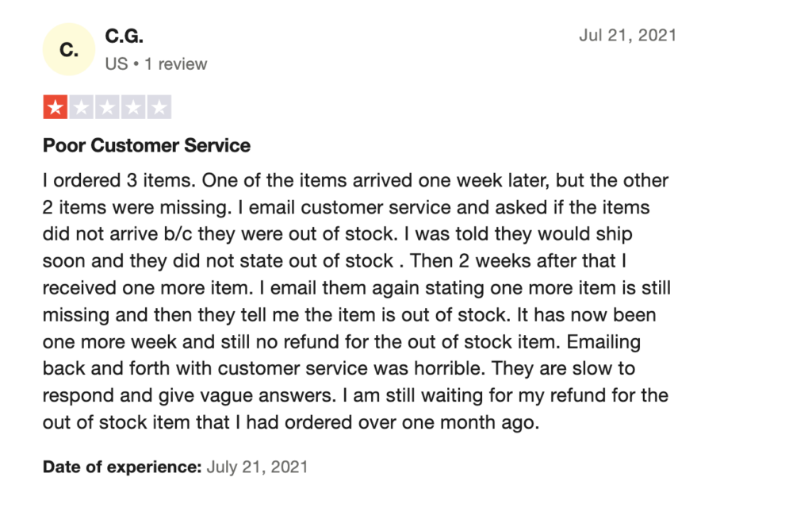
Task: Click the US • 1 review text
Action: (x=156, y=63)
